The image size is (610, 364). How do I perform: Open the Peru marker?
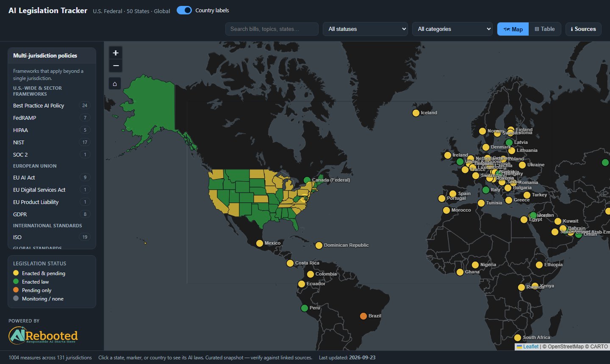pos(305,308)
